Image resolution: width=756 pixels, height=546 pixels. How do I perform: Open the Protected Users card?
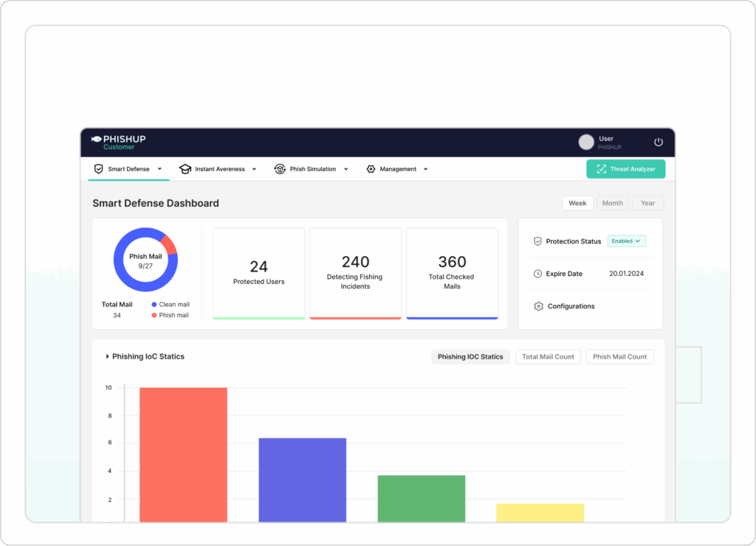coord(258,273)
